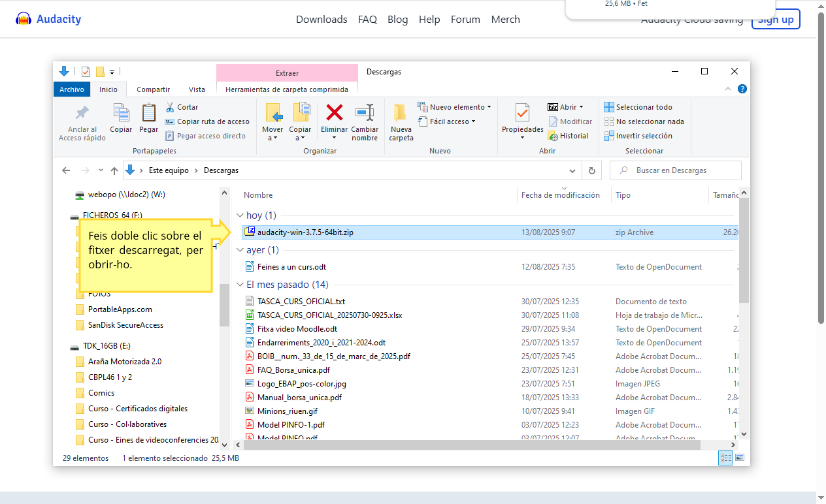Open the Abrir dropdown with 7z icon
This screenshot has height=504, width=826.
pyautogui.click(x=566, y=107)
